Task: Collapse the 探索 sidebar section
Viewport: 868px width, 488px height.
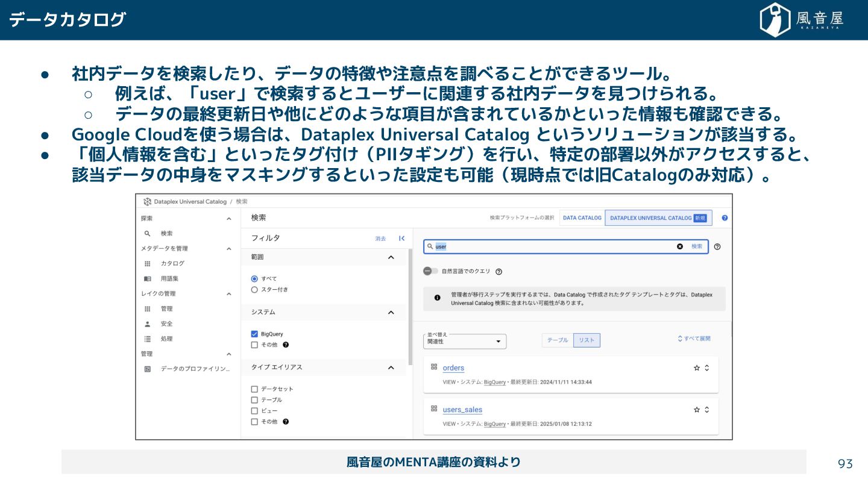Action: click(228, 219)
